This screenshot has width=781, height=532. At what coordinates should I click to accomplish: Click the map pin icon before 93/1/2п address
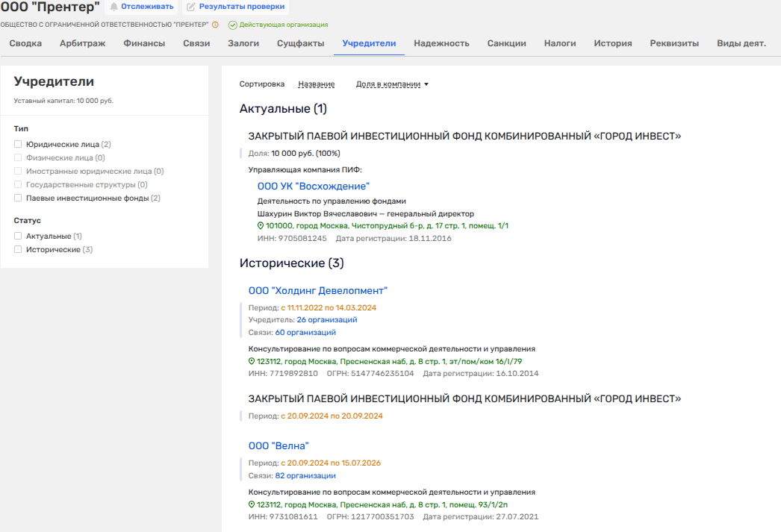(252, 504)
